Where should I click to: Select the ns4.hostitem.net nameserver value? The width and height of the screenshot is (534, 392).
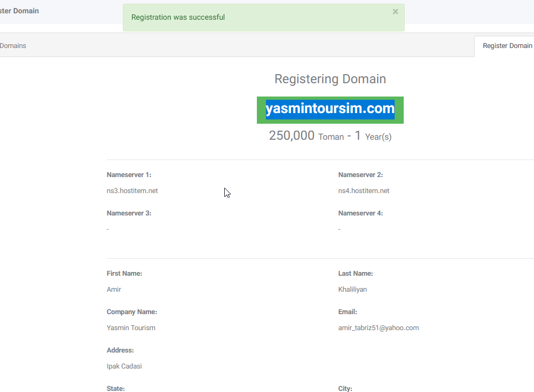pyautogui.click(x=364, y=191)
